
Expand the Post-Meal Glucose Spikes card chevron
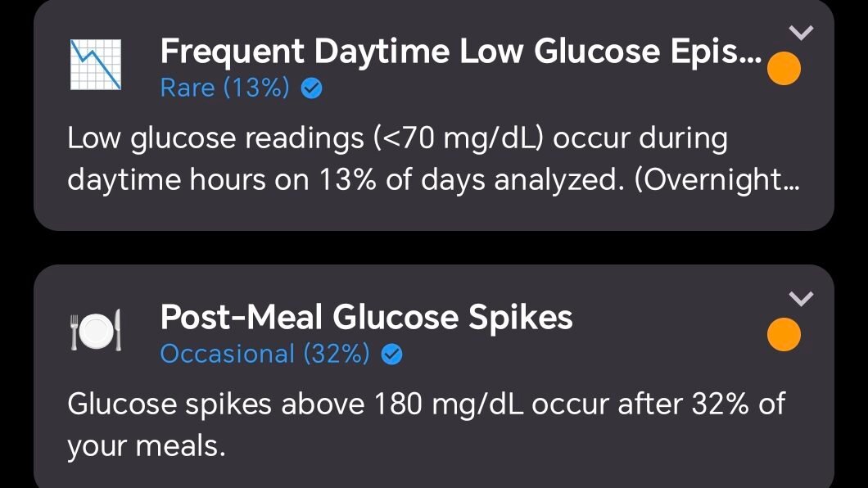tap(802, 299)
